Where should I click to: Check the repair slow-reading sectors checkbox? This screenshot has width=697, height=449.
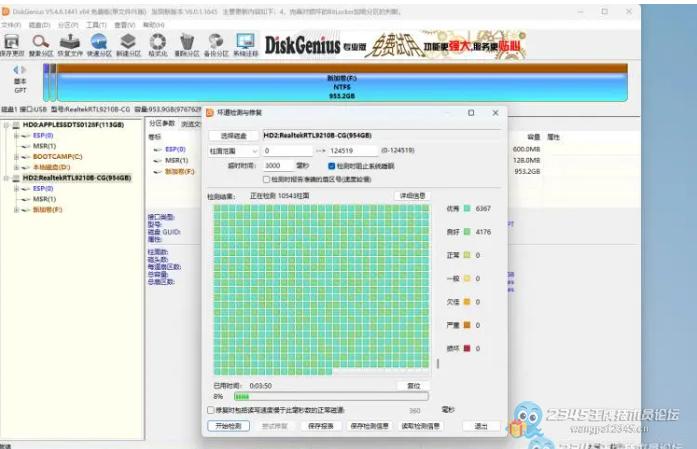210,410
